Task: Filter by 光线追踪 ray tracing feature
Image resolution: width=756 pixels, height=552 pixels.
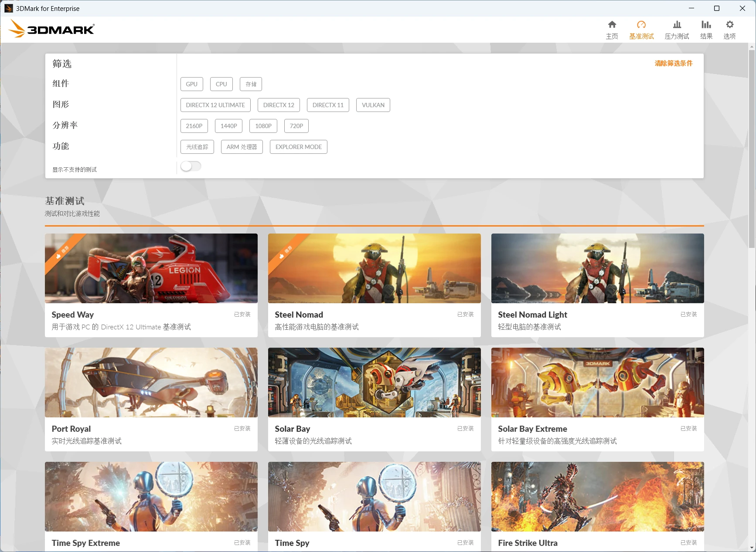Action: (x=197, y=147)
